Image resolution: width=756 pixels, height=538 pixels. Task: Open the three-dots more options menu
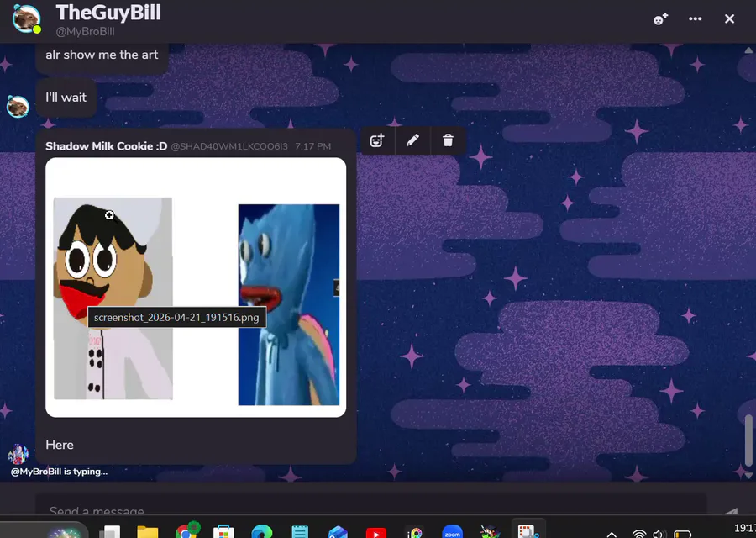[695, 18]
